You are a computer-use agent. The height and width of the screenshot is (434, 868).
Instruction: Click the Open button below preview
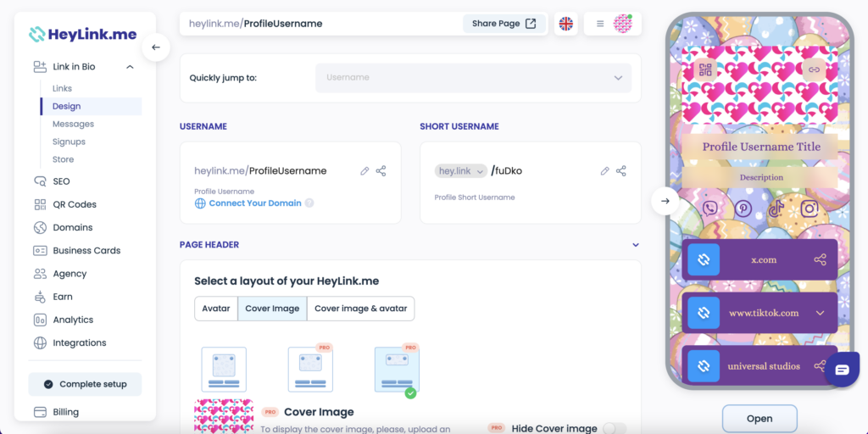759,419
